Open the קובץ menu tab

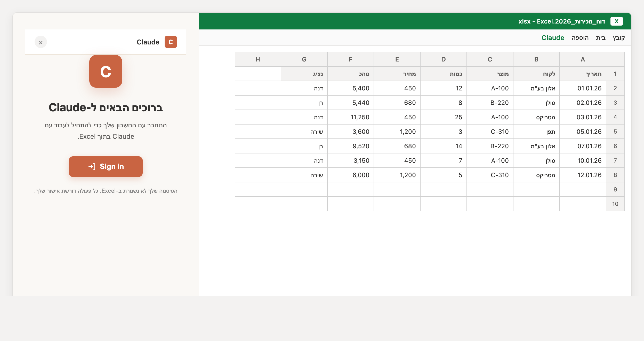[619, 38]
